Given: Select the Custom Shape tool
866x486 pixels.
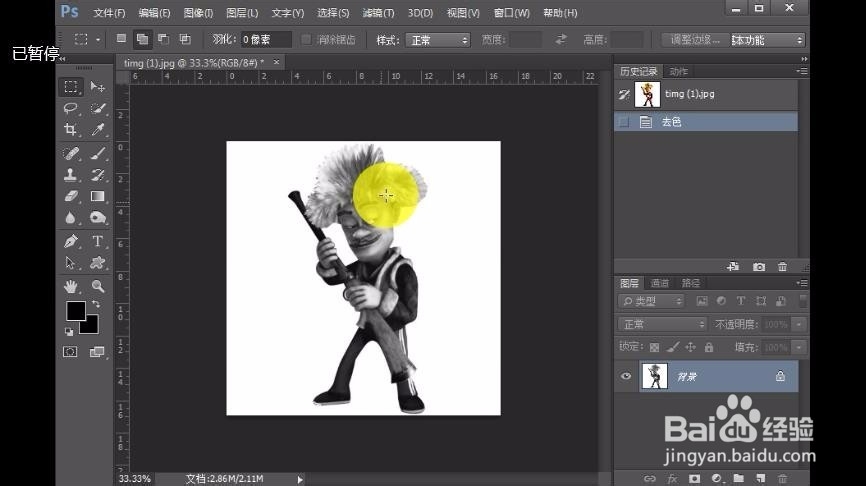Looking at the screenshot, I should (x=98, y=263).
